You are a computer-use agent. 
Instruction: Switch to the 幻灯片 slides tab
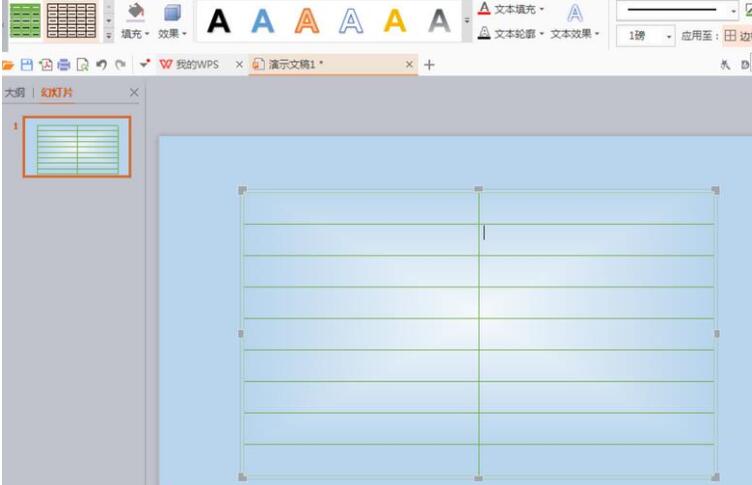57,93
